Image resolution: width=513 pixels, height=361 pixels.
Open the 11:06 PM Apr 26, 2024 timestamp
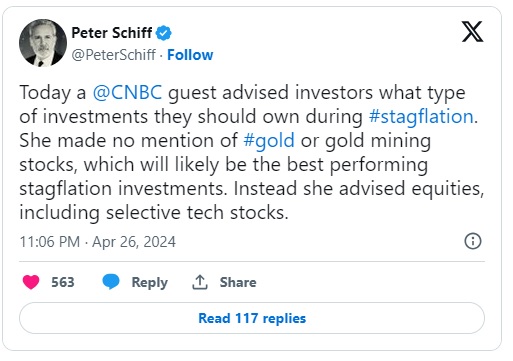pos(97,242)
